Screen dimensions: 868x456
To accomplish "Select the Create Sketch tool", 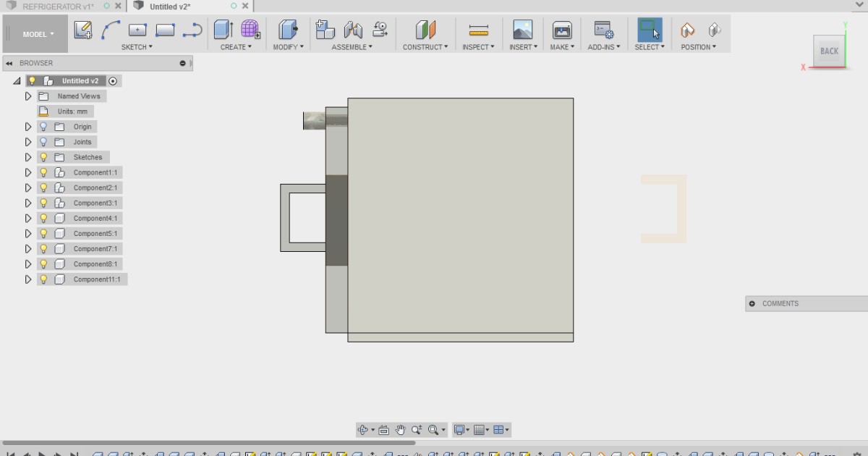I will pyautogui.click(x=85, y=30).
